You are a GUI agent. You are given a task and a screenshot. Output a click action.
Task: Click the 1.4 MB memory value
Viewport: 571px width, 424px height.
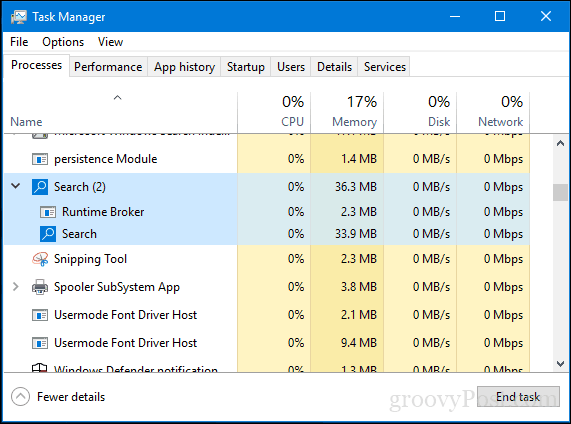[x=359, y=159]
